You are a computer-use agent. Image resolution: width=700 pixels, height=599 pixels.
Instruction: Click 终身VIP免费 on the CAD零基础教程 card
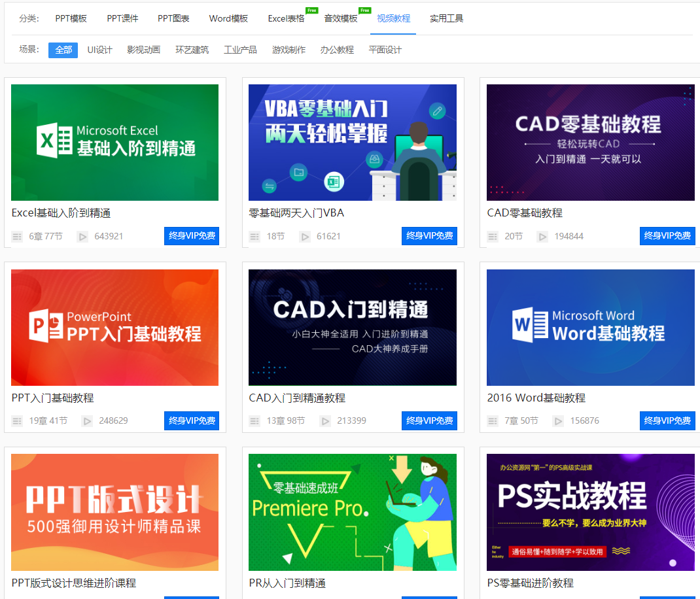click(667, 236)
